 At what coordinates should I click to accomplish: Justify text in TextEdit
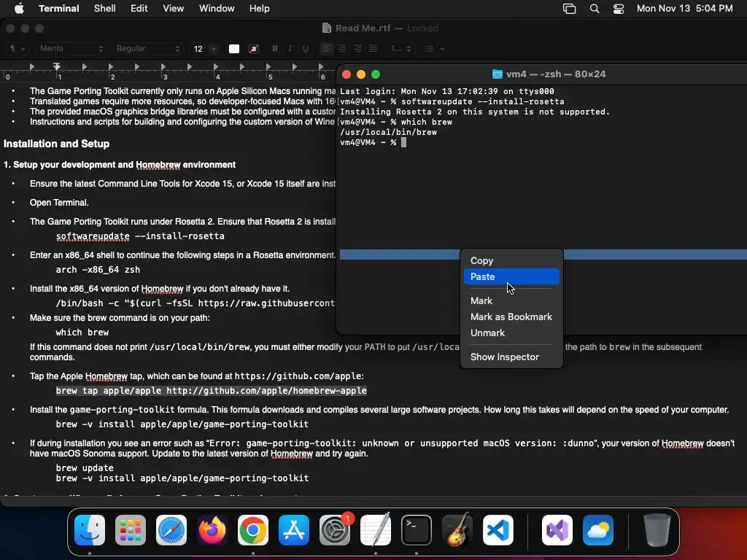tap(373, 49)
